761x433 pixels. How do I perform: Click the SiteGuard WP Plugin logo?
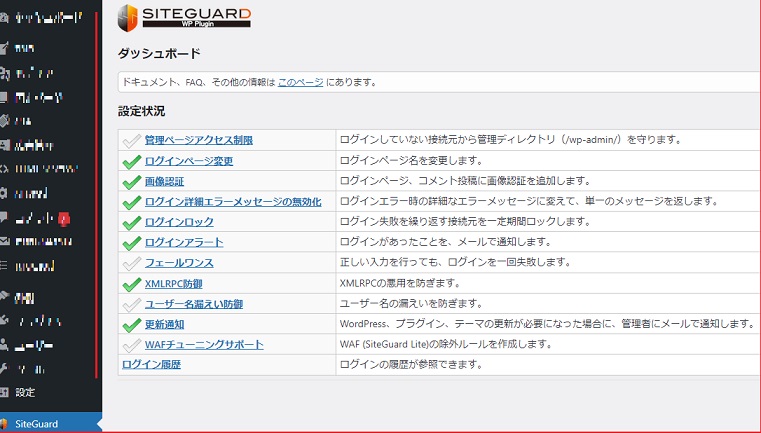(184, 18)
